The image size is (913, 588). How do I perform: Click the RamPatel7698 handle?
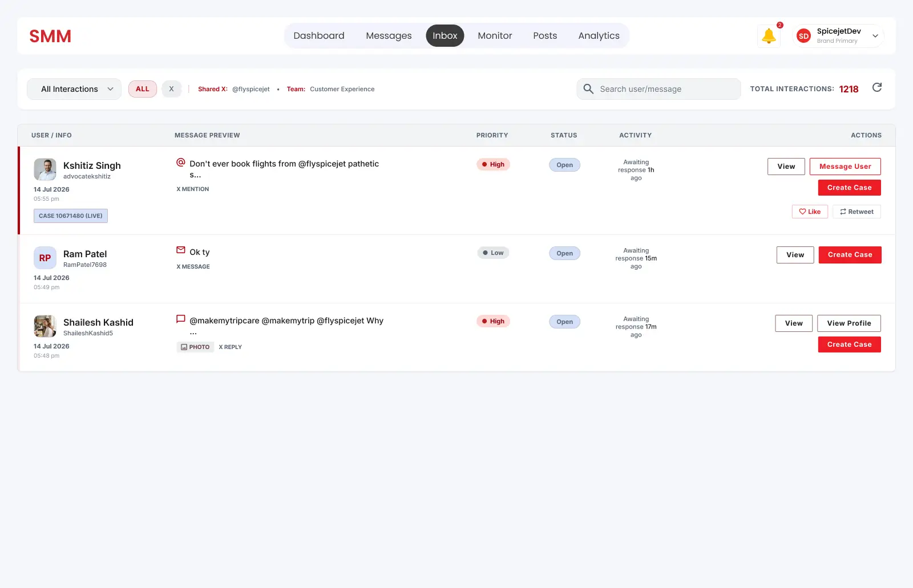pos(85,265)
